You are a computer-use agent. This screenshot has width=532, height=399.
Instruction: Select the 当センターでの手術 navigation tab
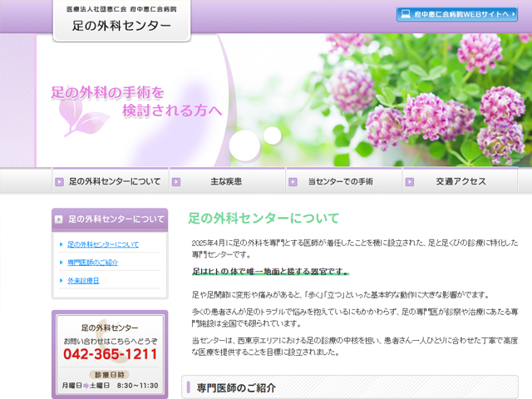(342, 181)
